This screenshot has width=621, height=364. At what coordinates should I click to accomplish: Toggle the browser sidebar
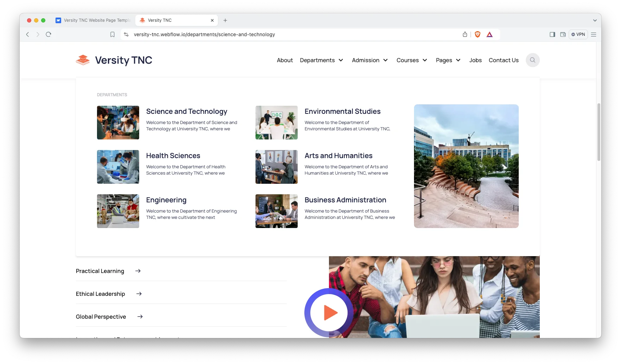(x=552, y=34)
